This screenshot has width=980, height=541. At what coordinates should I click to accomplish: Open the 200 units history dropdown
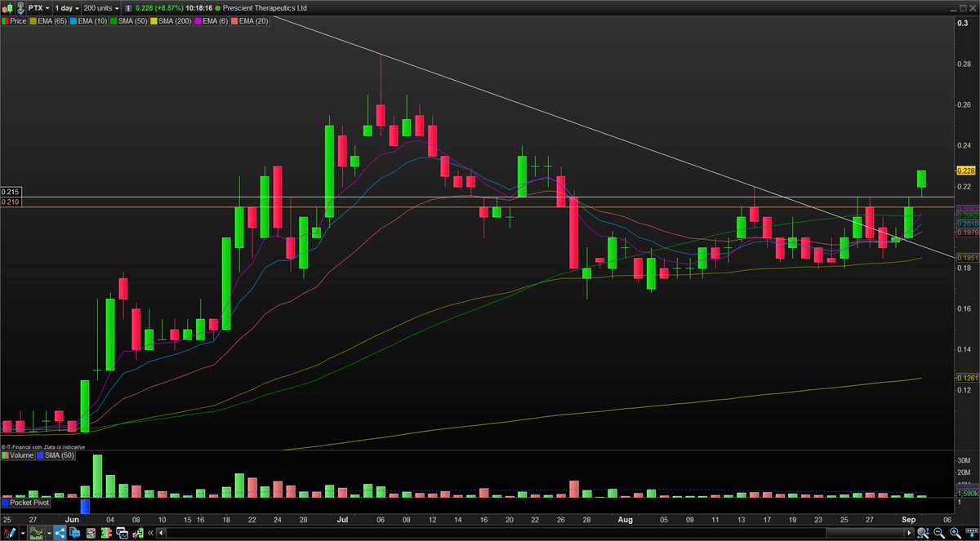[101, 8]
